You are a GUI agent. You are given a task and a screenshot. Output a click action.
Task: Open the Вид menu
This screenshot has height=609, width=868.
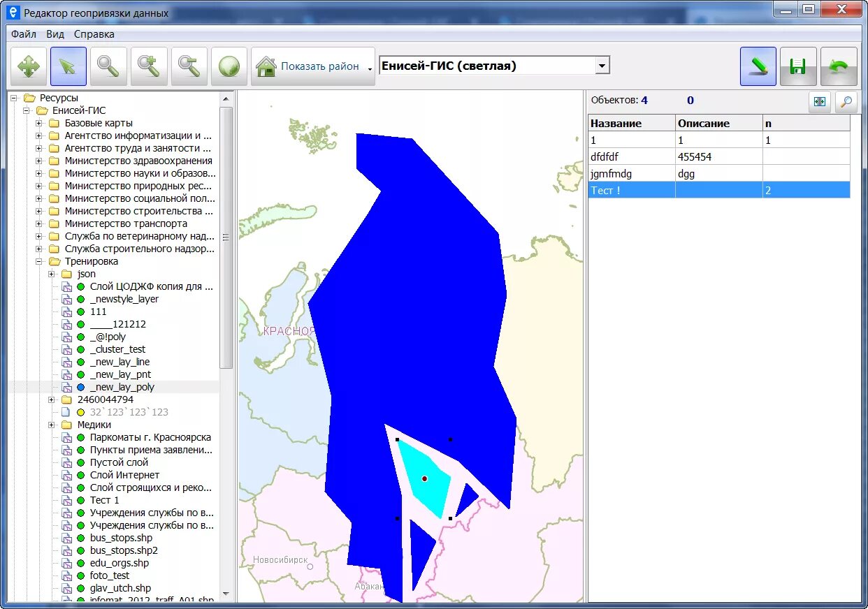coord(55,34)
